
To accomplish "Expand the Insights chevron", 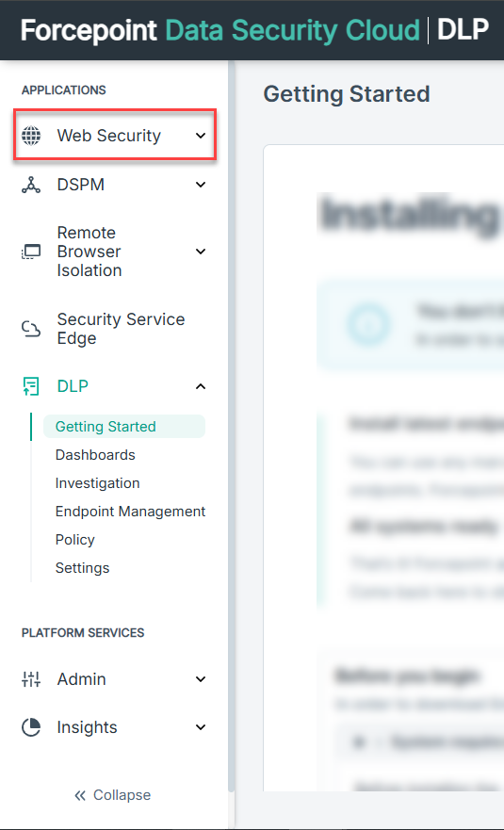I will 201,727.
